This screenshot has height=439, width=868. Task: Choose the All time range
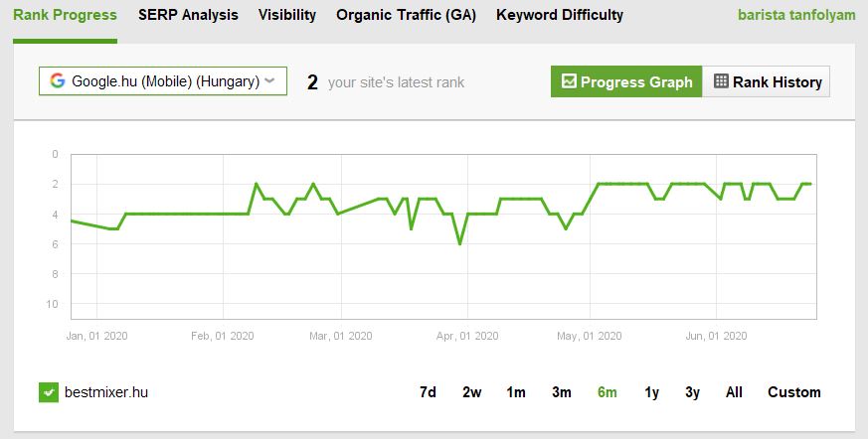coord(734,392)
